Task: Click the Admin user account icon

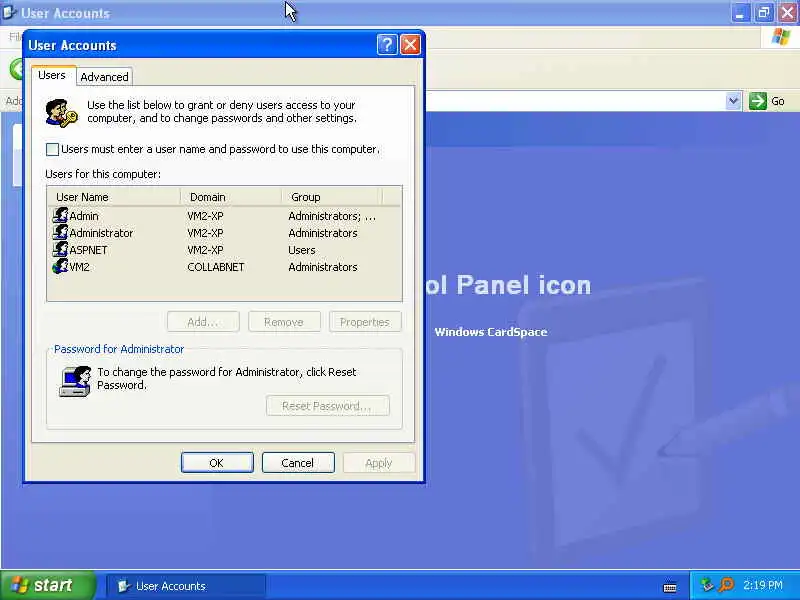Action: coord(60,215)
